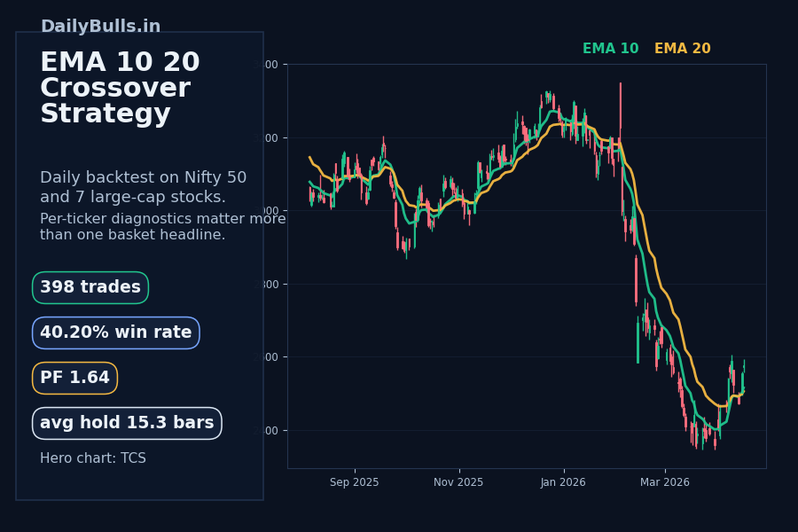
Task: Click the Sep 2025 axis label
Action: pos(355,482)
